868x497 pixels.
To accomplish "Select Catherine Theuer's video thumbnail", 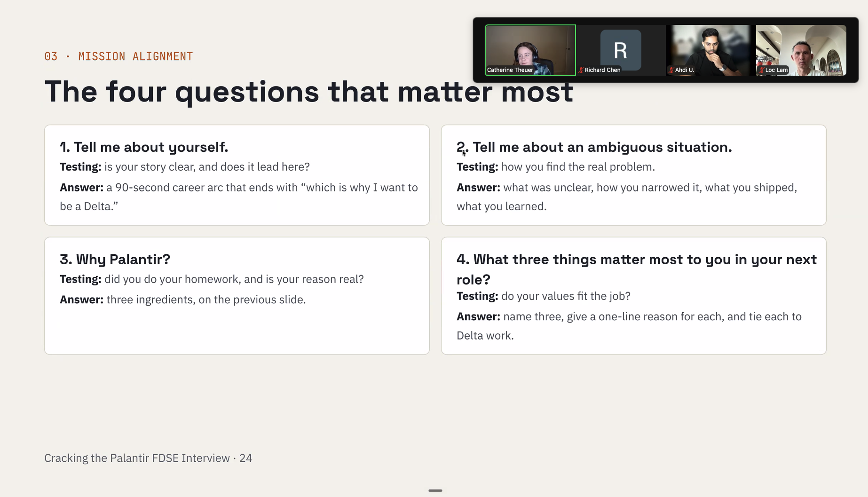I will (530, 50).
